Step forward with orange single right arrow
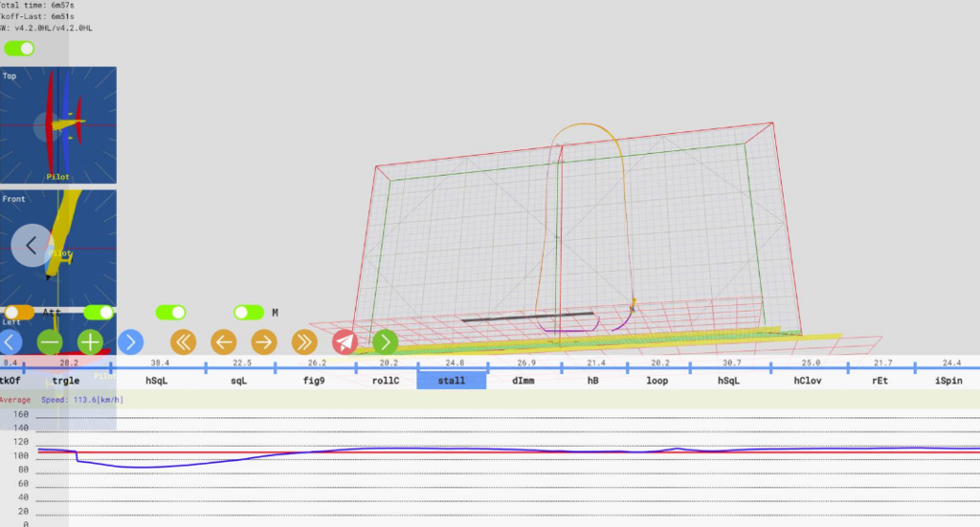Screen dimensions: 980x527 coord(264,342)
